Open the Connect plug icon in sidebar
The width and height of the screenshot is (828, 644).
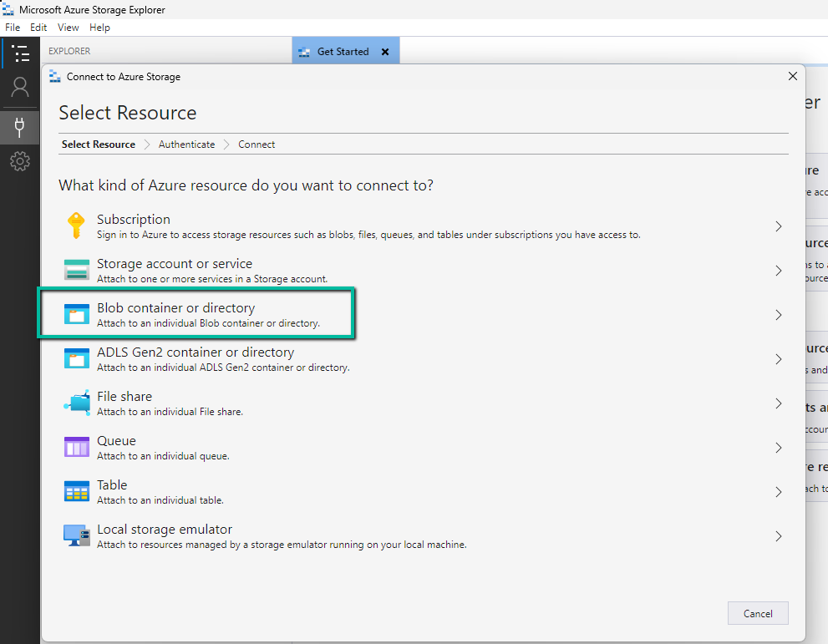pos(20,127)
